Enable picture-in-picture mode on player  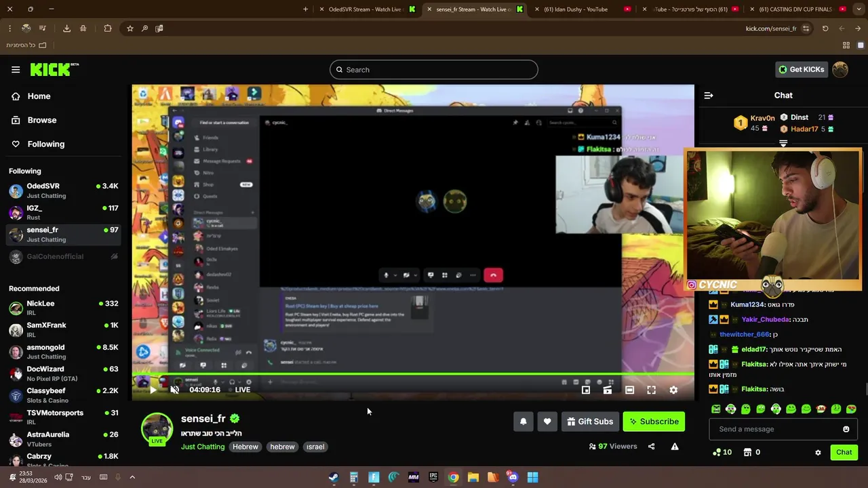pos(586,390)
